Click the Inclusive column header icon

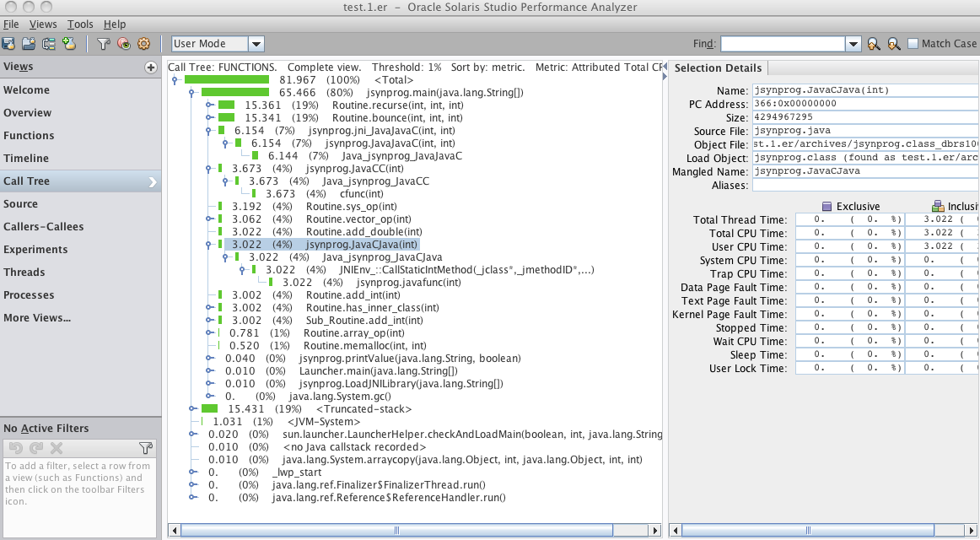(x=938, y=206)
